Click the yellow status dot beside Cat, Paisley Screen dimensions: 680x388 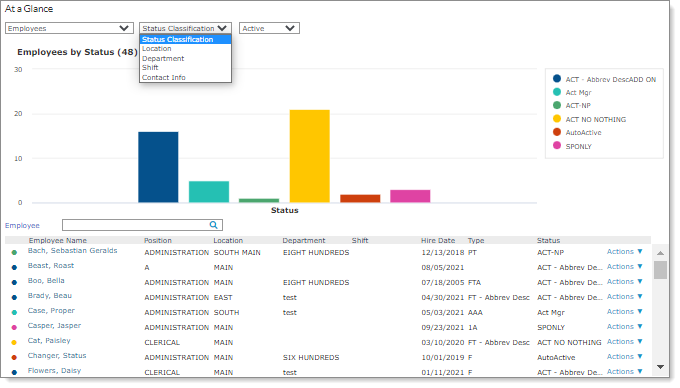pyautogui.click(x=14, y=342)
